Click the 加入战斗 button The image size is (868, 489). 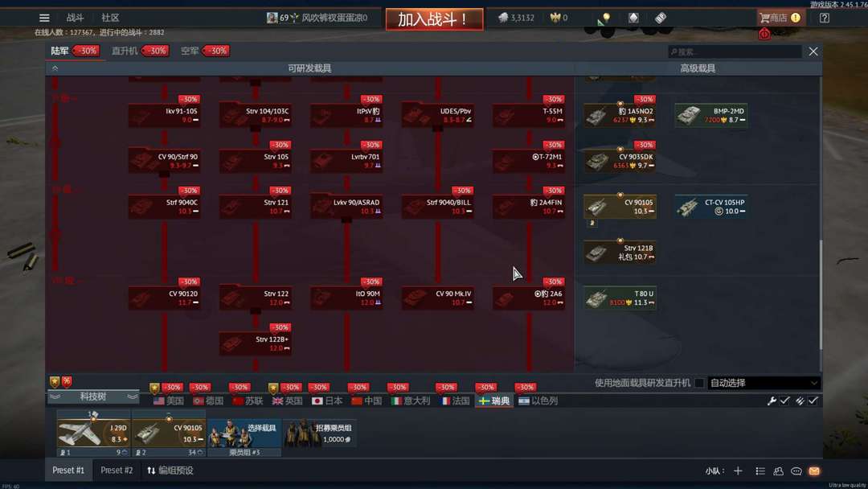(434, 19)
